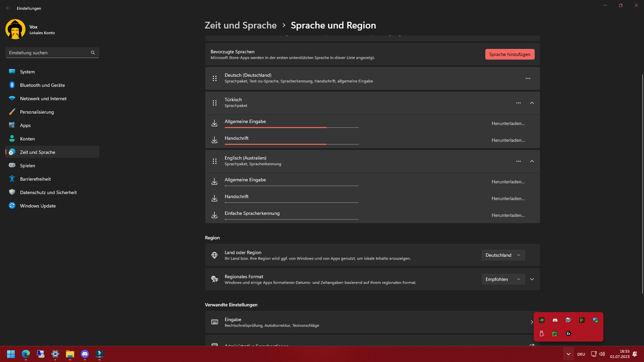Open the Deutschland country dropdown
Viewport: 644px width, 362px height.
[x=503, y=255]
